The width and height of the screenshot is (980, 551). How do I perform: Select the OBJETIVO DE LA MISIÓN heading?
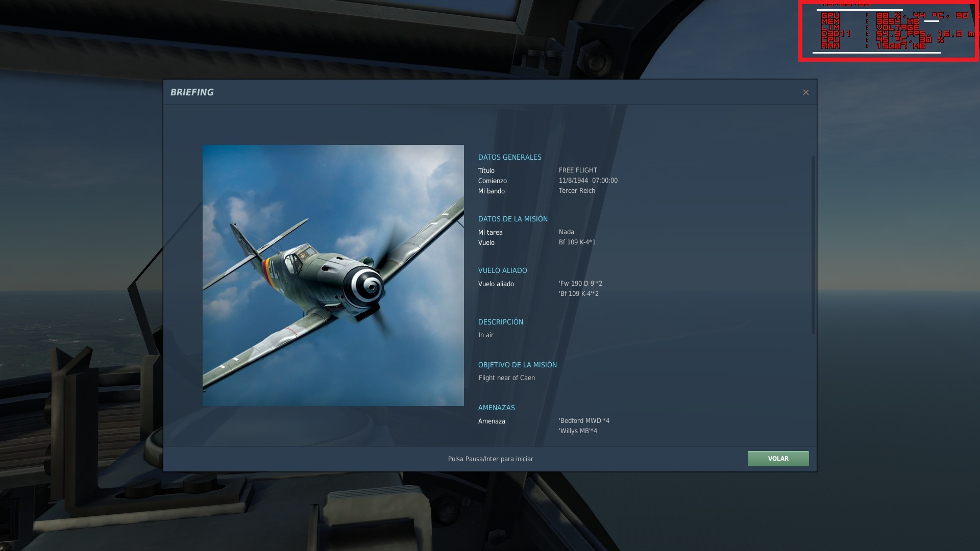[517, 365]
